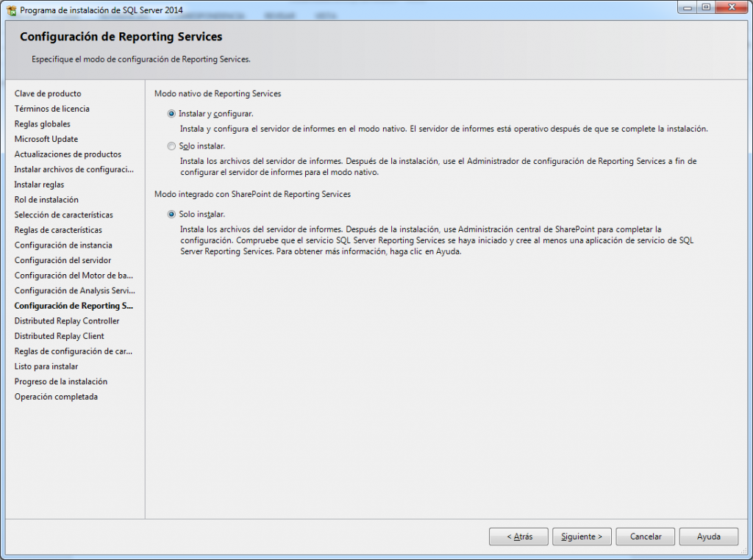Screen dimensions: 753x560
Task: Select bold 'Configuración de Reporting S...' step
Action: (x=74, y=306)
